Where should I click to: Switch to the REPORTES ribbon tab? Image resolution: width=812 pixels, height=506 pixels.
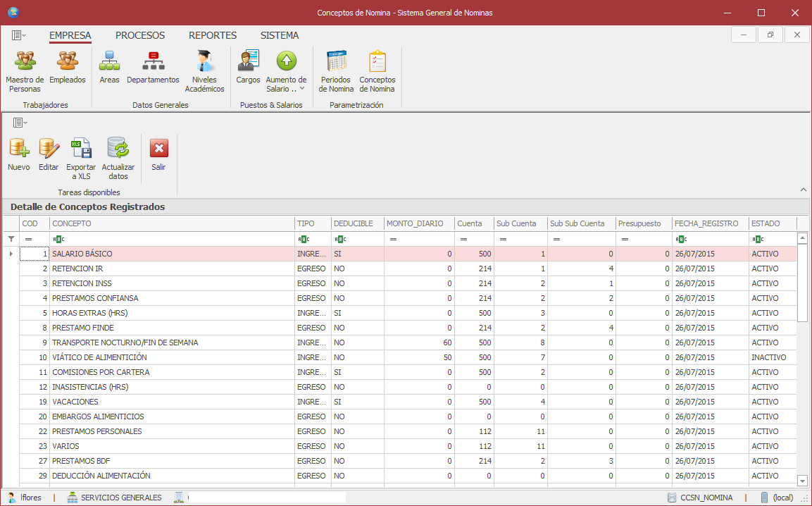(x=212, y=35)
